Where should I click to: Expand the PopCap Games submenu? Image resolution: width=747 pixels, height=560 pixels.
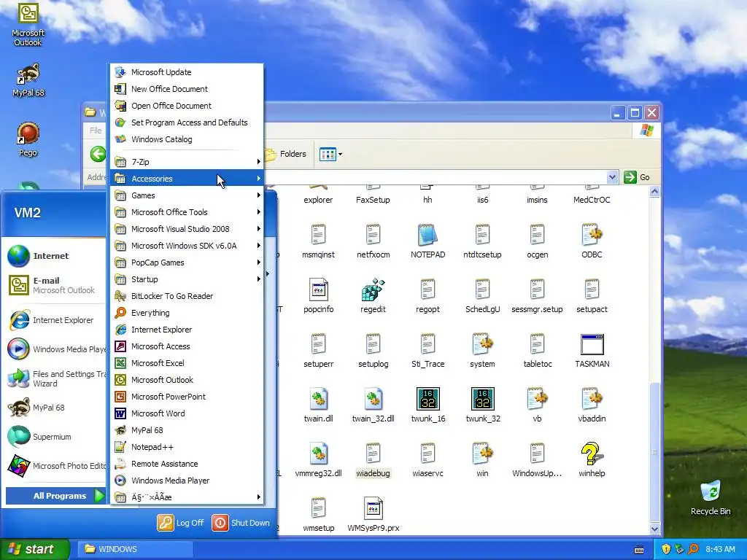coord(187,262)
